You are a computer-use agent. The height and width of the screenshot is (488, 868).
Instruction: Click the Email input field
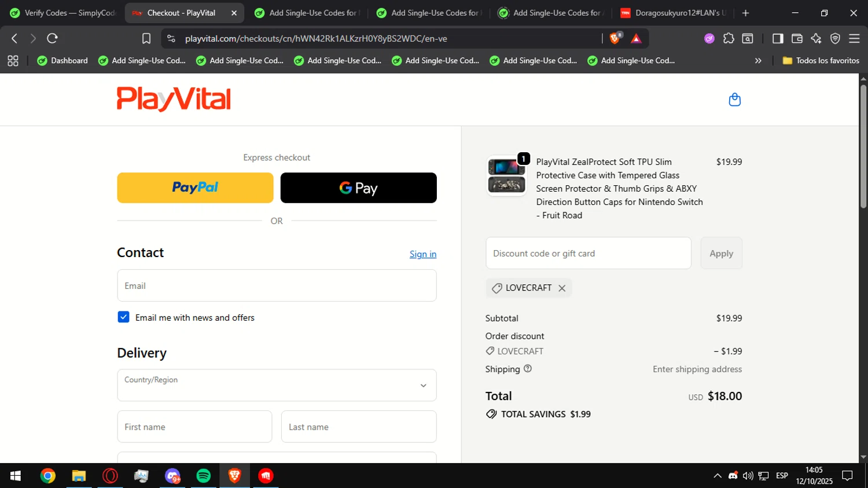click(x=277, y=285)
